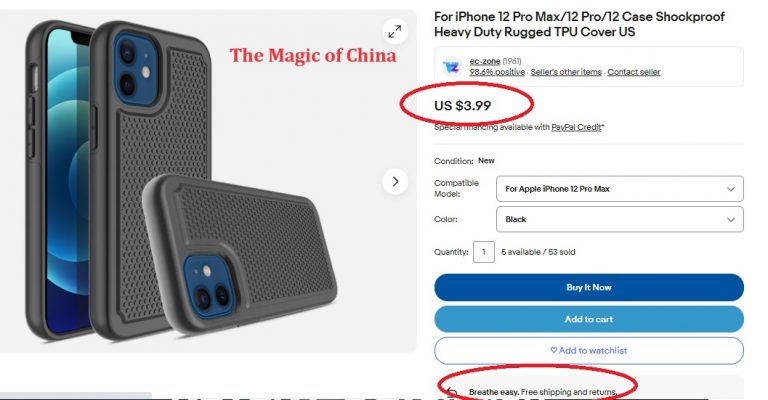Click the Contact seller link
This screenshot has height=400, width=768.
coord(634,72)
